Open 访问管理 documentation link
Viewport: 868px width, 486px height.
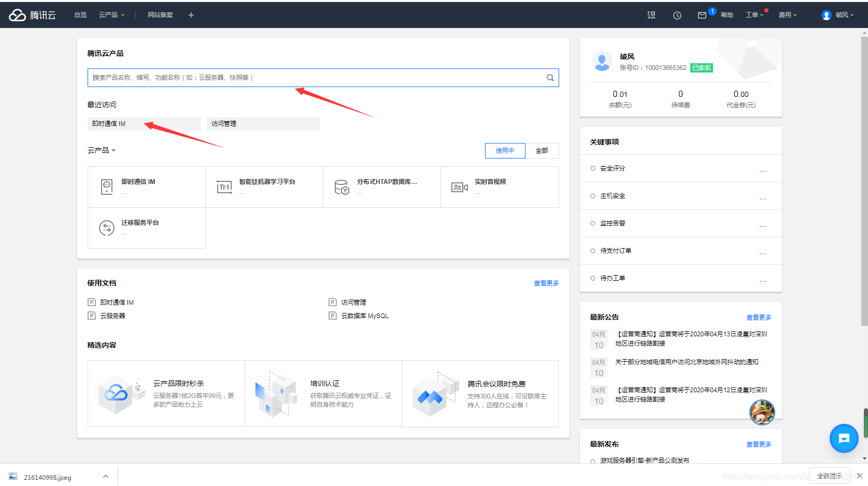tap(353, 303)
